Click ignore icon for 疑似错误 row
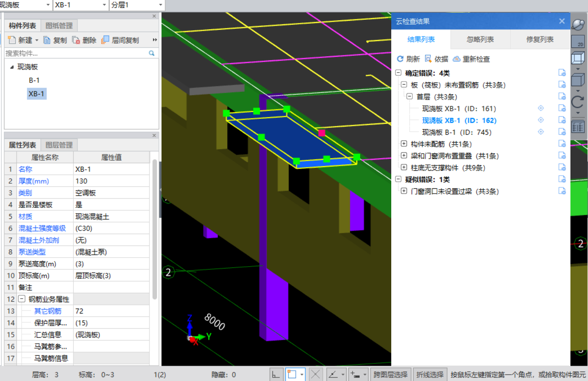The width and height of the screenshot is (588, 381). tap(562, 179)
